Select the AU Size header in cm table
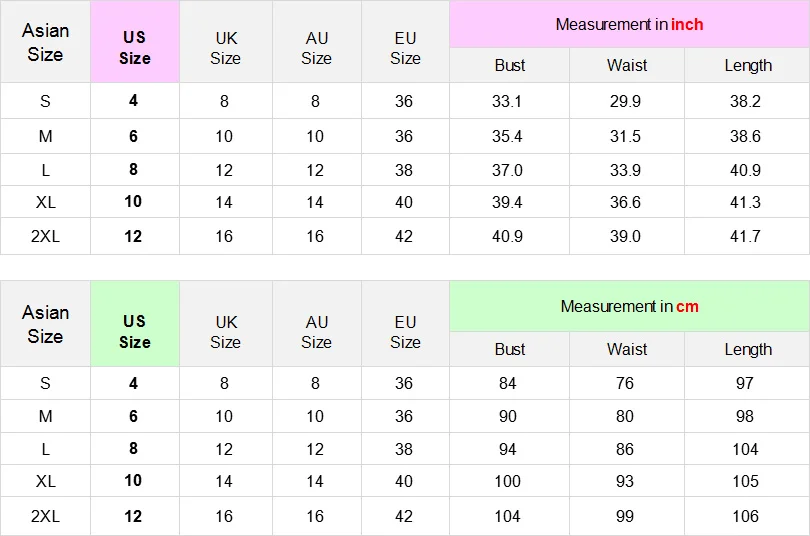The image size is (810, 536). tap(316, 332)
